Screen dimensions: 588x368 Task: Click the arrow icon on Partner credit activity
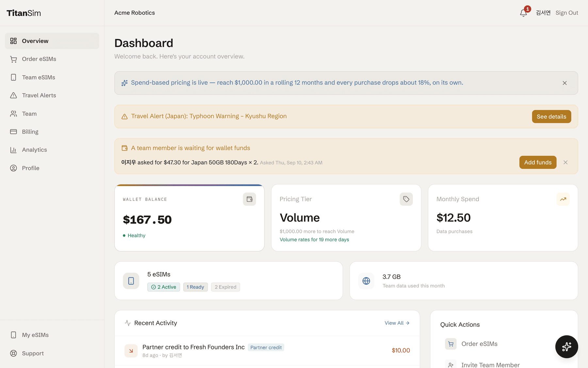tap(131, 351)
